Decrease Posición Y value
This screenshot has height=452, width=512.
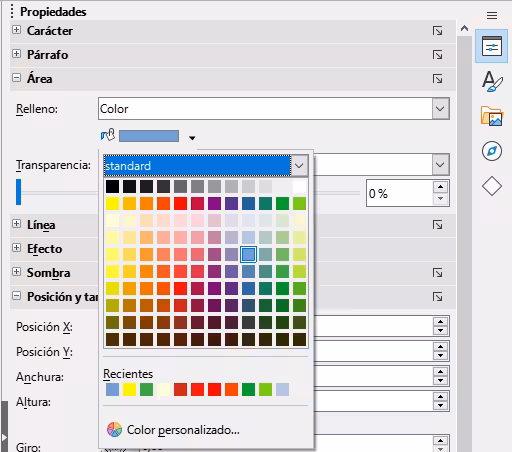tap(440, 355)
